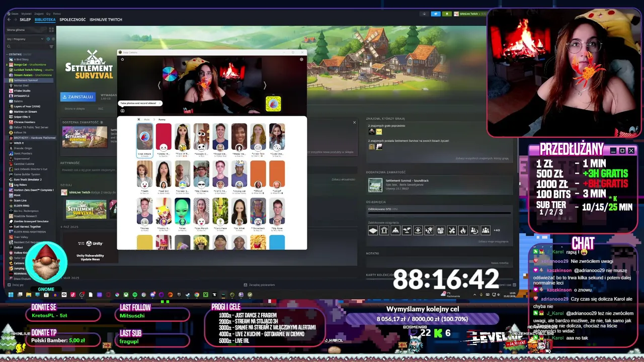Click the camera capture icon in Snap Camera

click(x=122, y=111)
